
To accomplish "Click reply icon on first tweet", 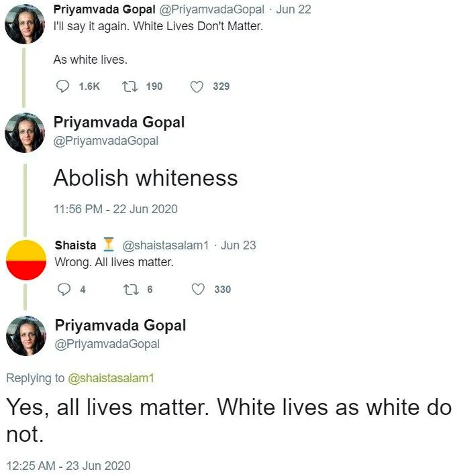I will pos(62,86).
